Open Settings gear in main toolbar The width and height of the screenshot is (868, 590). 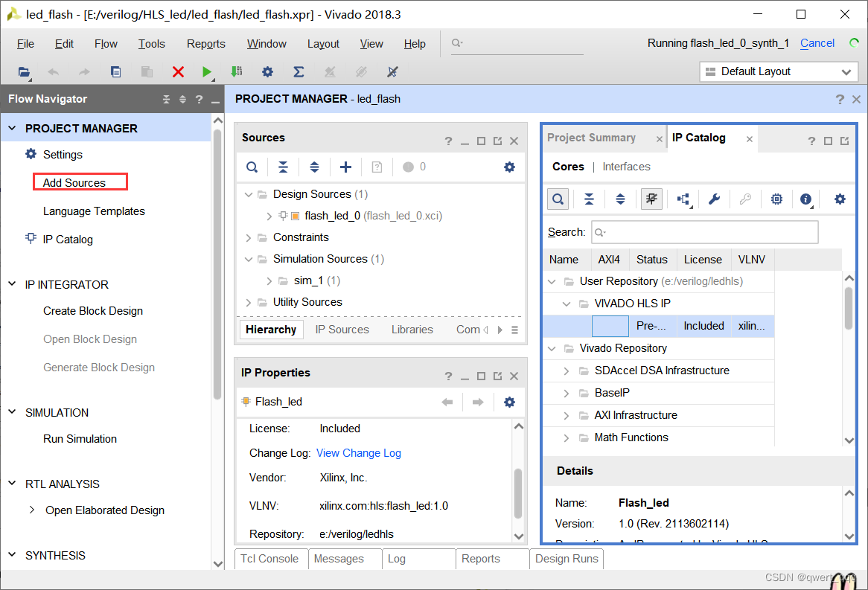point(267,71)
